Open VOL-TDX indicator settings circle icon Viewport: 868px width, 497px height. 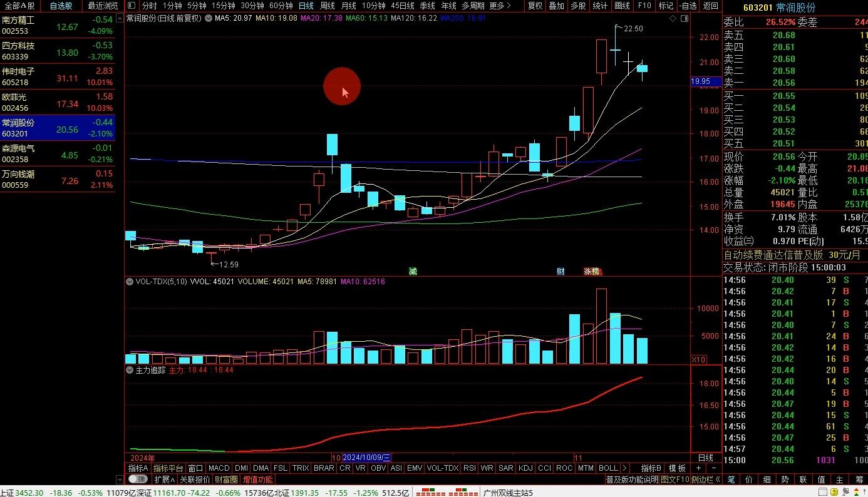click(x=130, y=282)
